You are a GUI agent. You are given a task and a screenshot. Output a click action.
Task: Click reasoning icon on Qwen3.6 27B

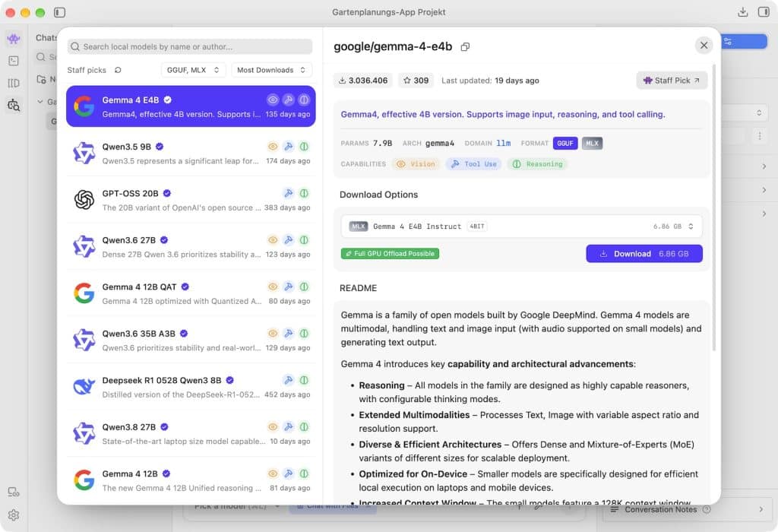tap(304, 239)
